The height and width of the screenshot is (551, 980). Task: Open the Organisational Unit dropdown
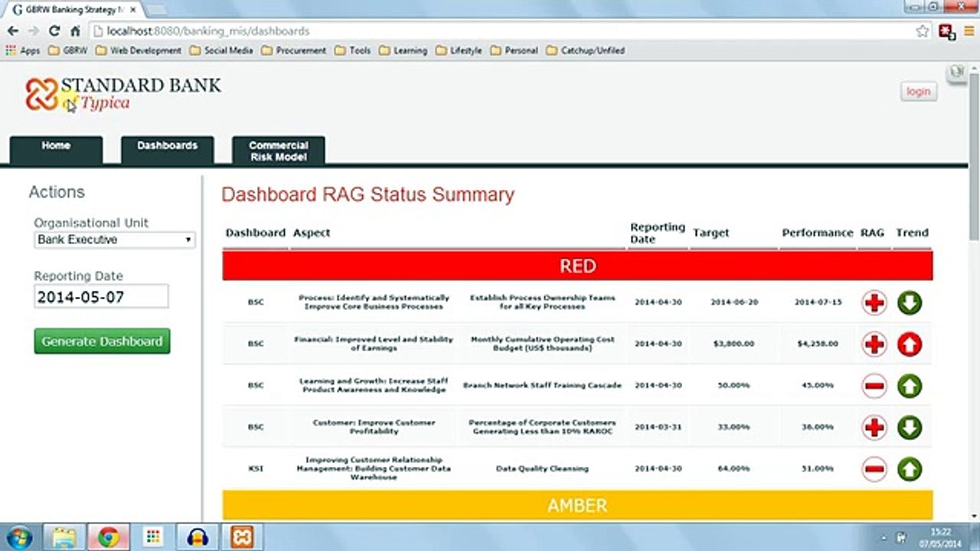tap(115, 240)
